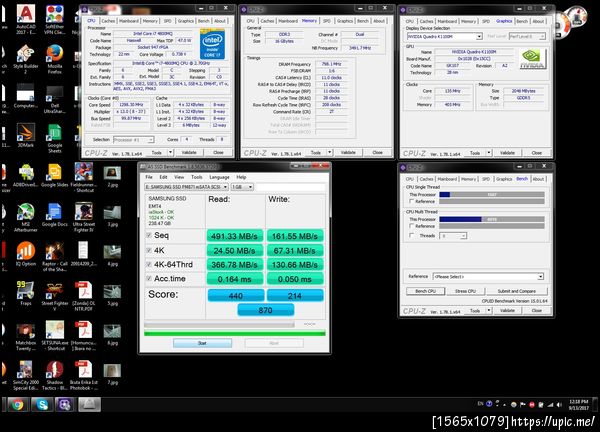Toggle the 4K test checkbox in AS SSD
Image resolution: width=600 pixels, height=432 pixels.
pyautogui.click(x=149, y=250)
